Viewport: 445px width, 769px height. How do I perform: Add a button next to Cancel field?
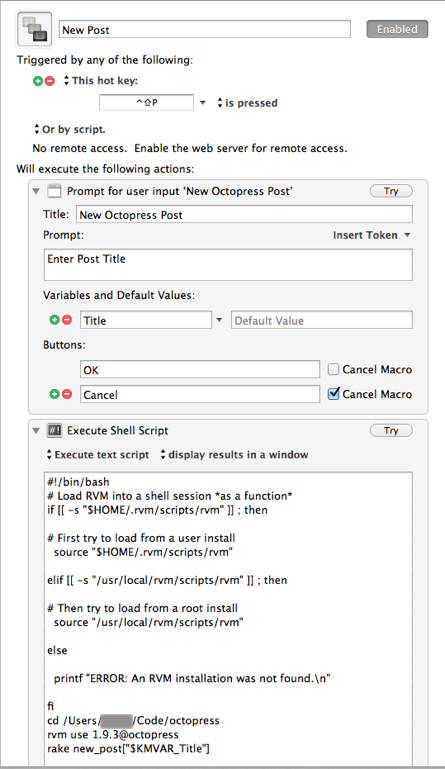(54, 394)
